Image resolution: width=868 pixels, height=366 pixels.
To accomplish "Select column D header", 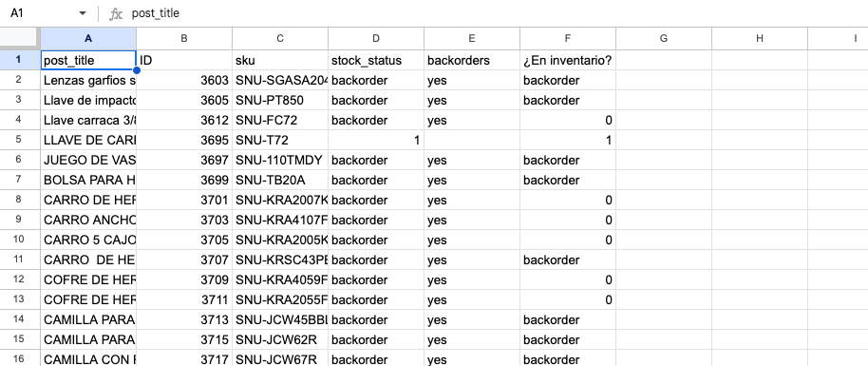I will point(376,38).
